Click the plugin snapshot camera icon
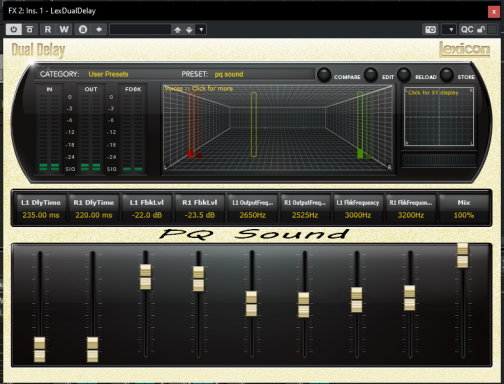Viewport: 504px width, 384px height. pos(430,29)
